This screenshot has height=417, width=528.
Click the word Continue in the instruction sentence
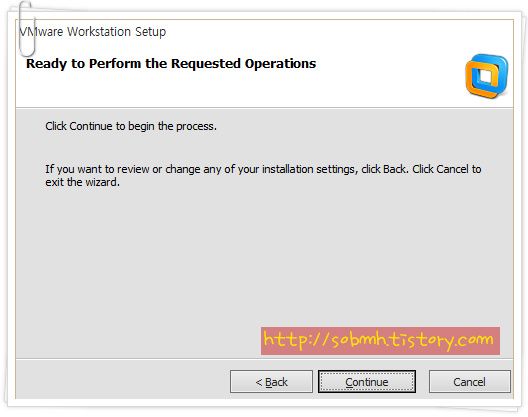pos(91,126)
